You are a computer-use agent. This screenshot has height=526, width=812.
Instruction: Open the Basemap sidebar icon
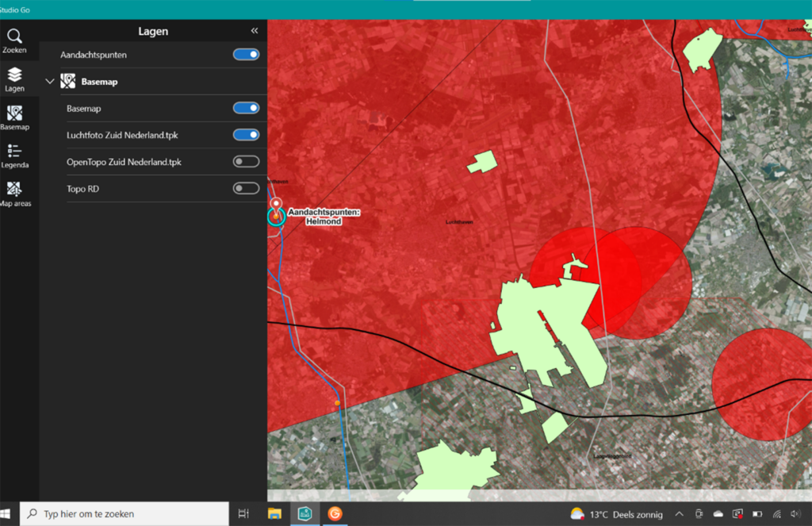tap(14, 118)
